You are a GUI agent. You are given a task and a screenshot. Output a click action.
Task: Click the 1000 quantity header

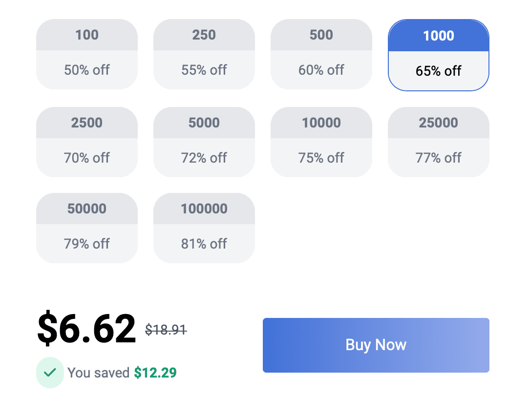coord(438,35)
